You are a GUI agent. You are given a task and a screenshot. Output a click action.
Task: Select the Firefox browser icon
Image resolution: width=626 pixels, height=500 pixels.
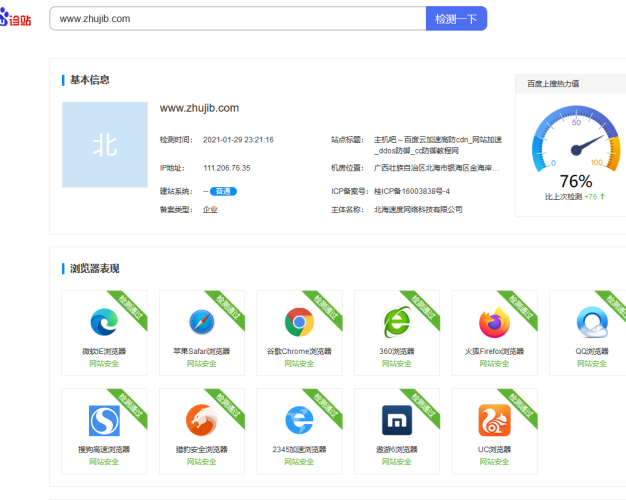[x=495, y=322]
